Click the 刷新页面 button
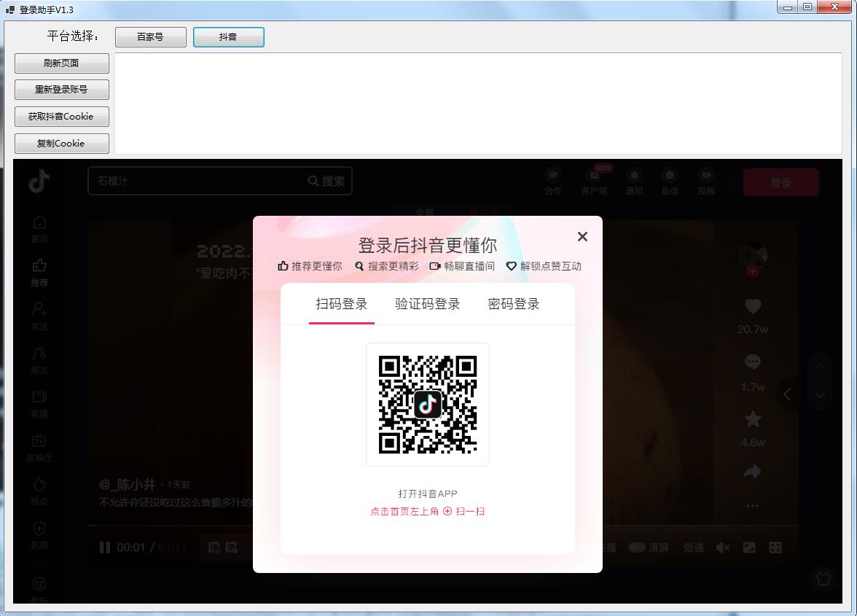The width and height of the screenshot is (857, 616). [62, 63]
